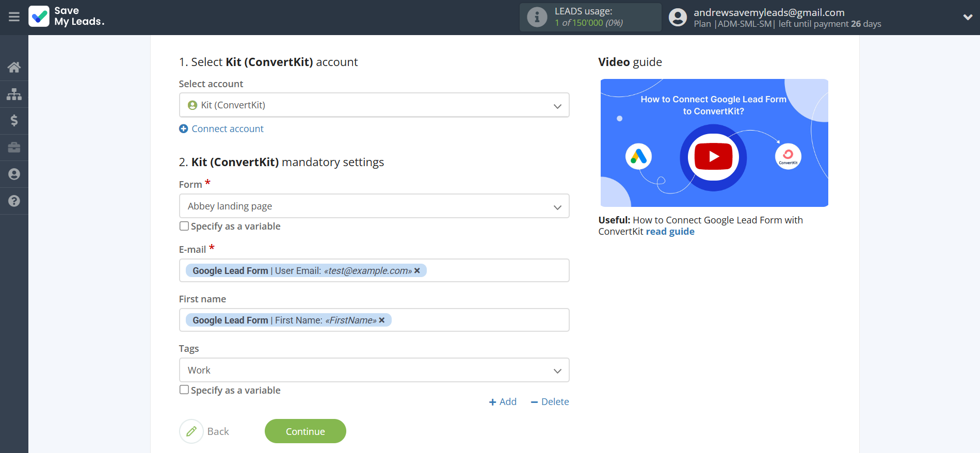Click the Google Lead Form User Email chip

tap(306, 270)
